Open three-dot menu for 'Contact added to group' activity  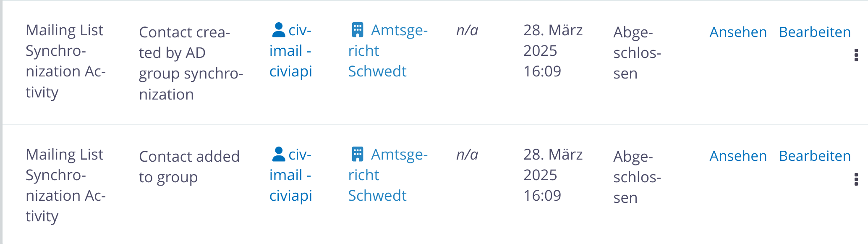pos(856,179)
